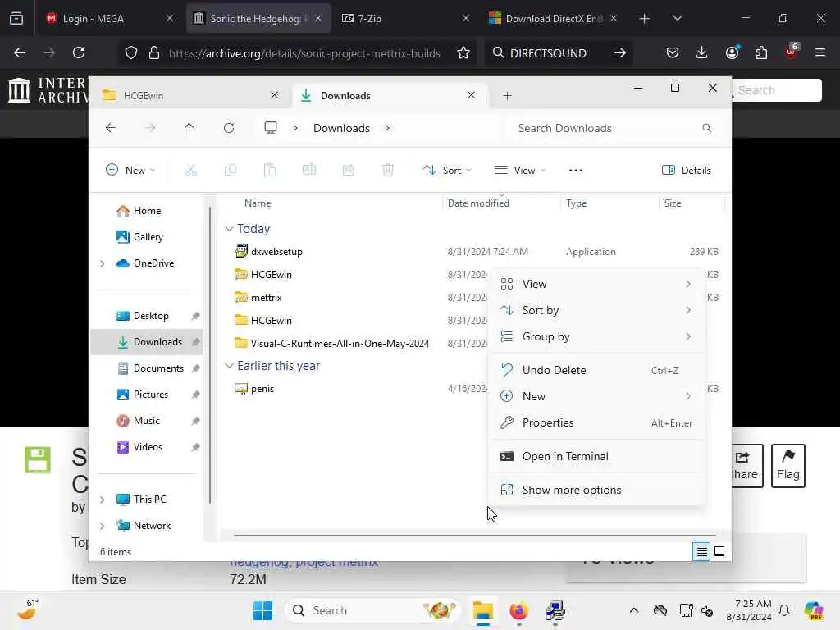Click the Delete trash icon in Explorer toolbar
Screen dimensions: 840x630
(387, 171)
